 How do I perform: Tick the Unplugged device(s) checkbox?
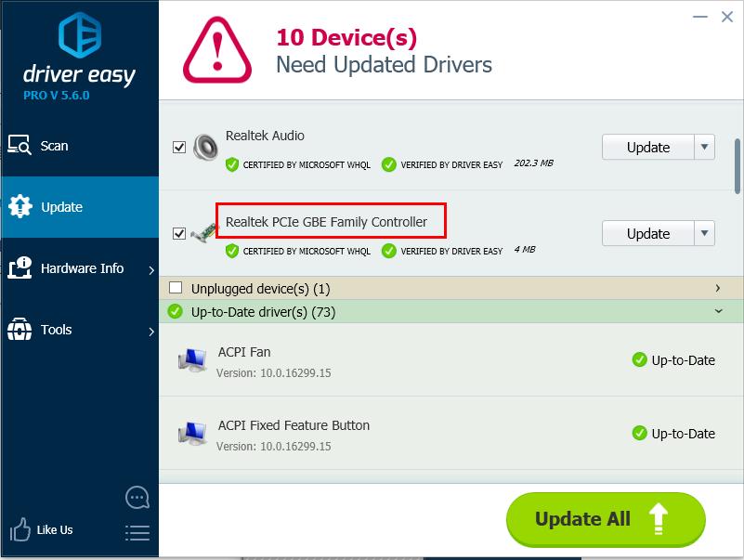coord(176,288)
